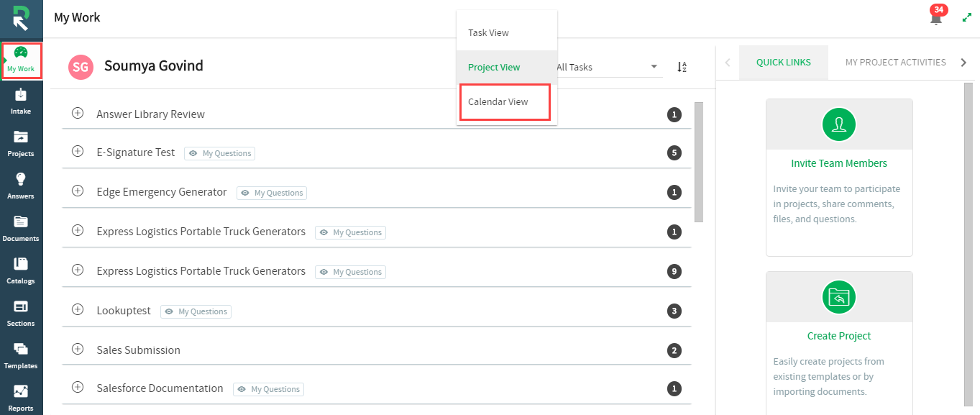Screen dimensions: 980x415
Task: Toggle My Questions on Lookuptest project
Action: point(196,311)
